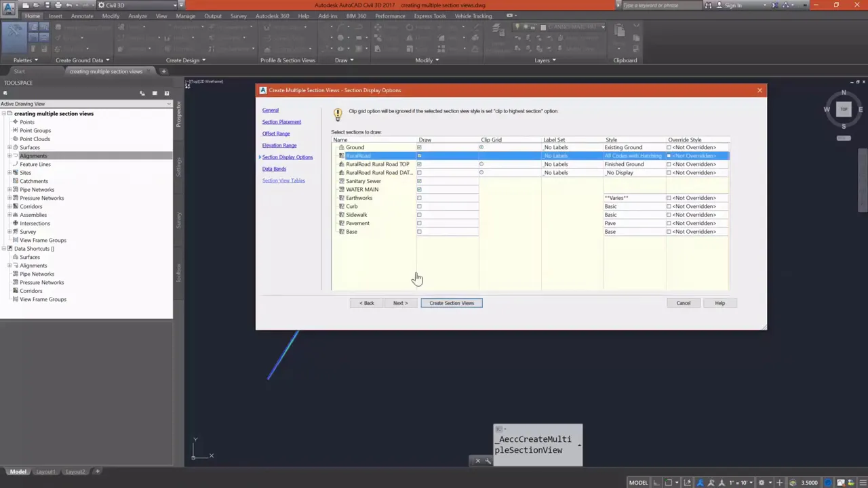The width and height of the screenshot is (868, 488).
Task: Expand the Surfaces node in Toolspace tree
Action: tap(9, 147)
